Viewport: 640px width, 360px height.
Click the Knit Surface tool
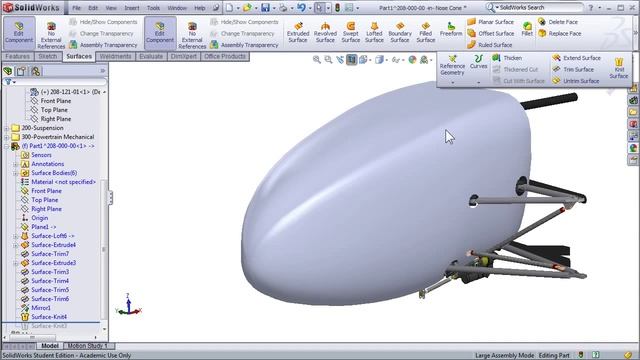tap(619, 68)
